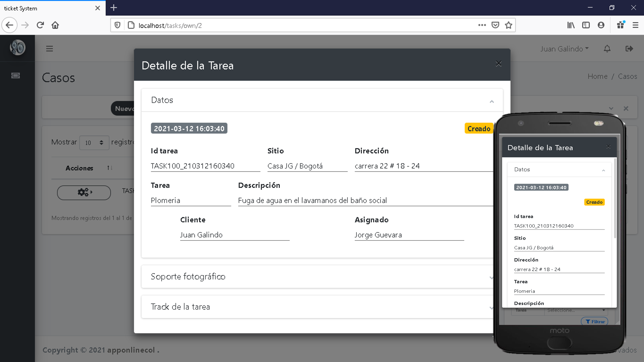Image resolution: width=644 pixels, height=362 pixels.
Task: Open the gift What's New icon
Action: (x=621, y=25)
